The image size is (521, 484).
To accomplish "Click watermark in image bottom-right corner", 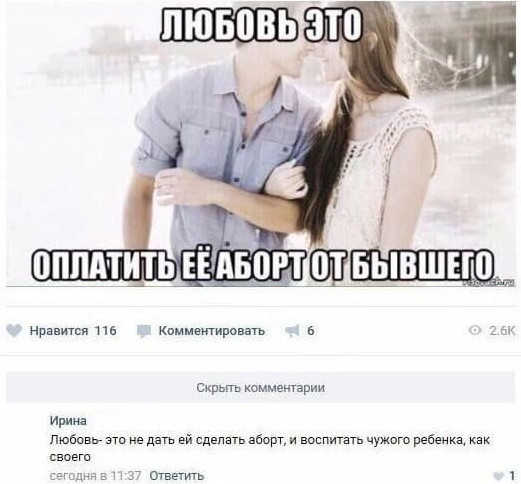I will tap(489, 283).
